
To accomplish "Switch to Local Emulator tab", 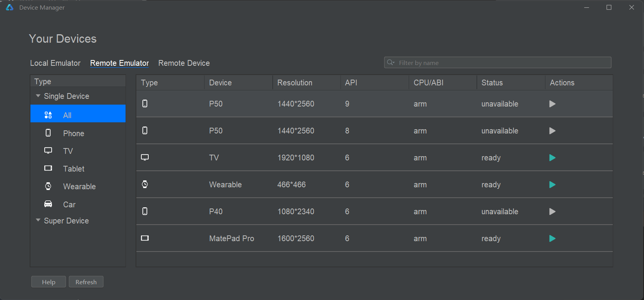I will pyautogui.click(x=55, y=63).
